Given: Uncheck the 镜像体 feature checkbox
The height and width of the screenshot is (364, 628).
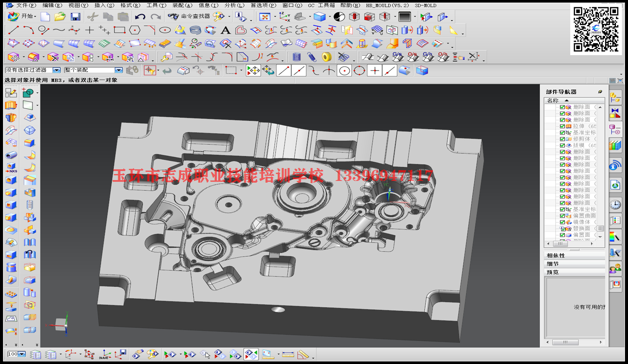Looking at the screenshot, I should [562, 222].
